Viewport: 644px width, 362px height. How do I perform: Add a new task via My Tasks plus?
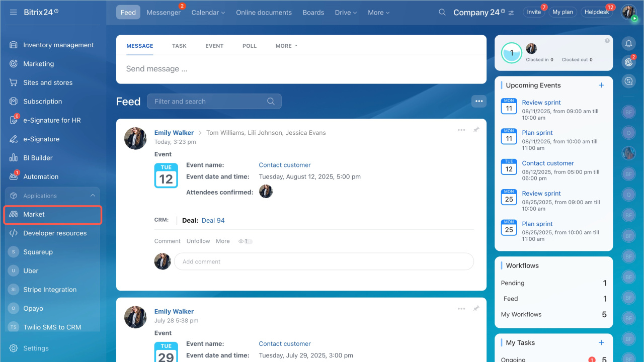(x=601, y=342)
